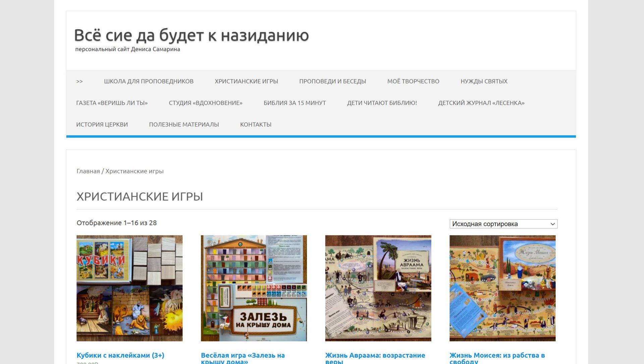Open 'Нужды святых' menu item
The image size is (644, 364).
(x=484, y=81)
